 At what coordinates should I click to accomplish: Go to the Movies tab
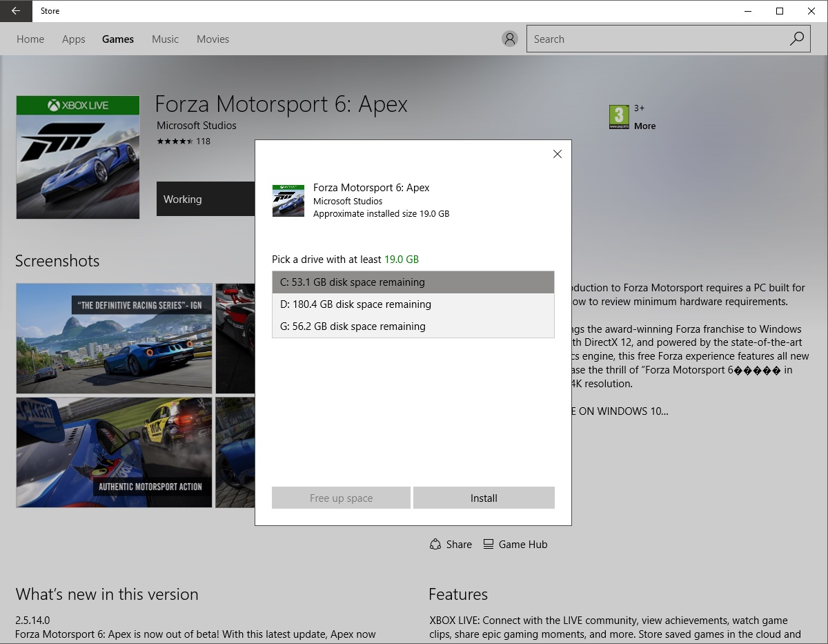(x=213, y=39)
